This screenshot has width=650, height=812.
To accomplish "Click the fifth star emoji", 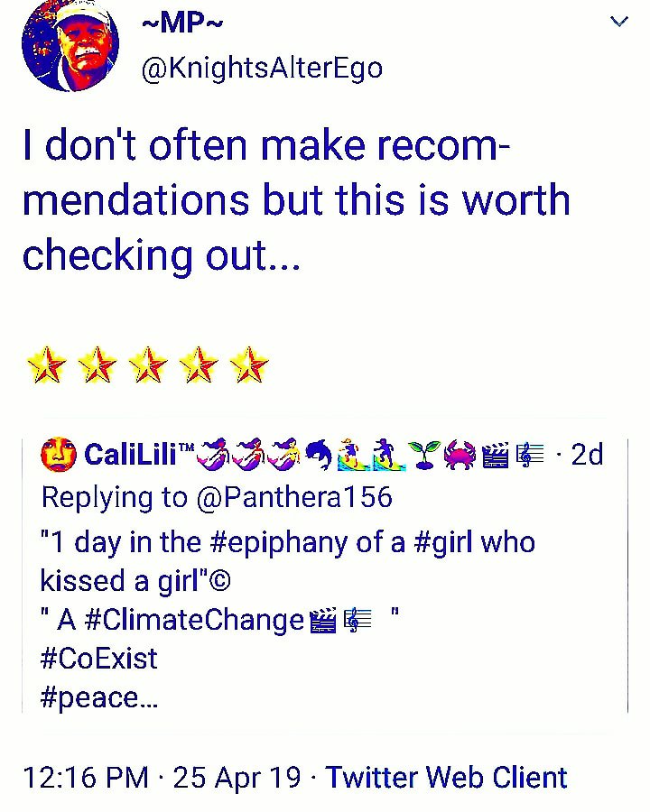I will (249, 364).
